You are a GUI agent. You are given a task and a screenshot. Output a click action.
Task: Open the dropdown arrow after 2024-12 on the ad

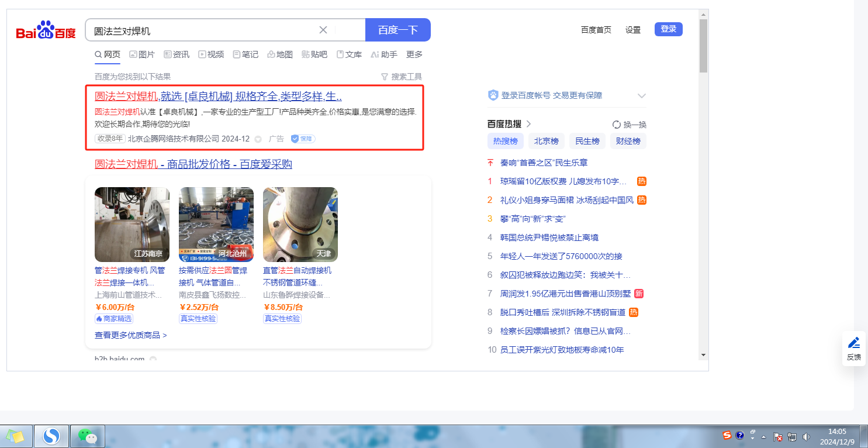pos(258,139)
